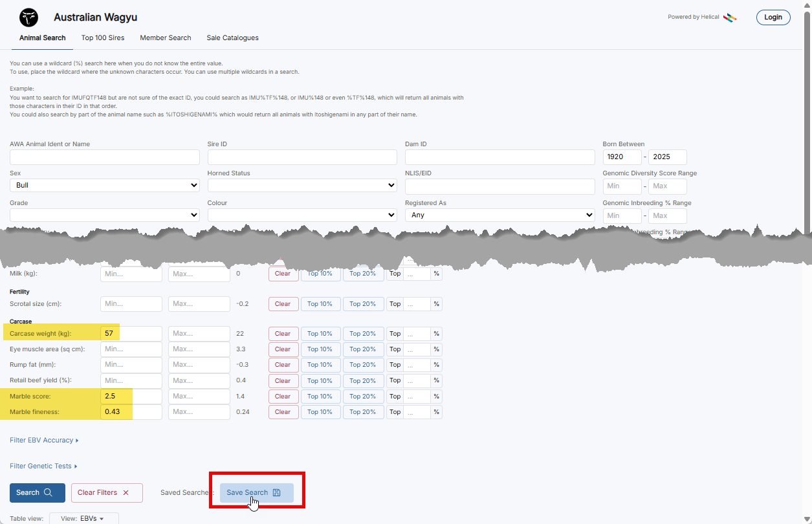The width and height of the screenshot is (812, 524).
Task: Open the Sale Catalogues tab
Action: pos(232,38)
